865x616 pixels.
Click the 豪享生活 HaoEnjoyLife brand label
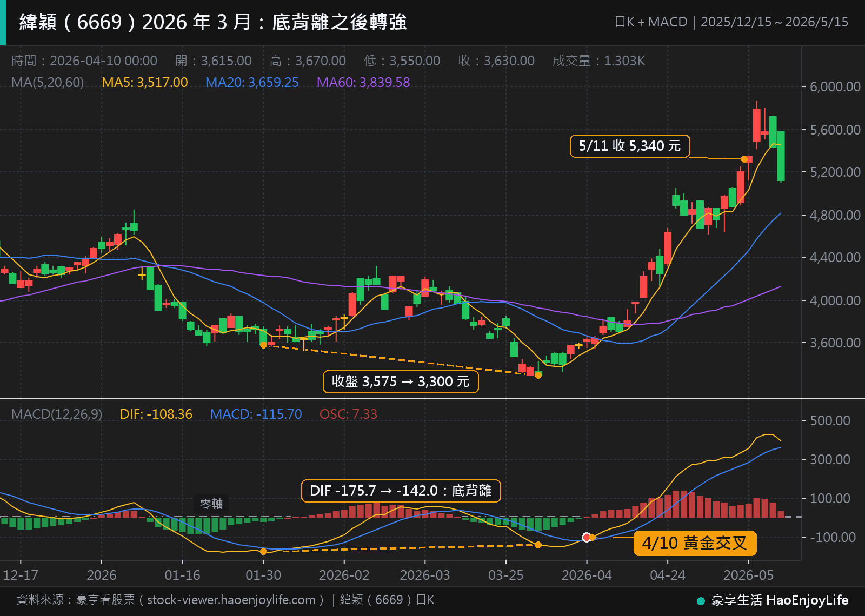point(773,600)
